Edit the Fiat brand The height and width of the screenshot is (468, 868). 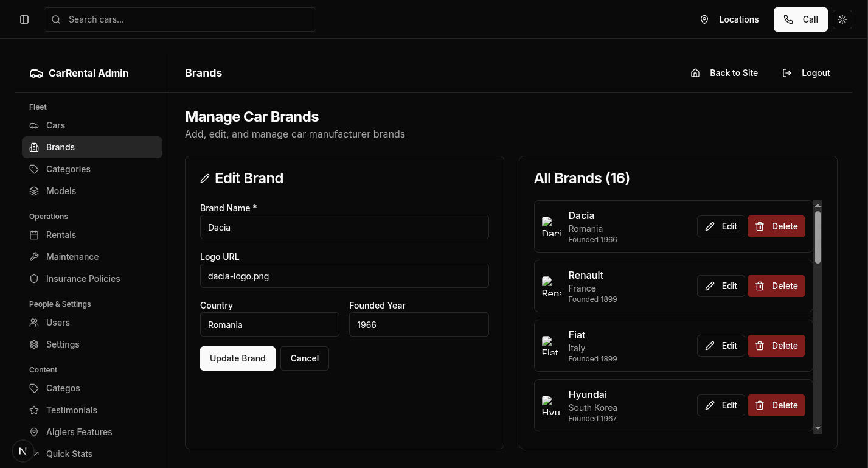pos(721,346)
